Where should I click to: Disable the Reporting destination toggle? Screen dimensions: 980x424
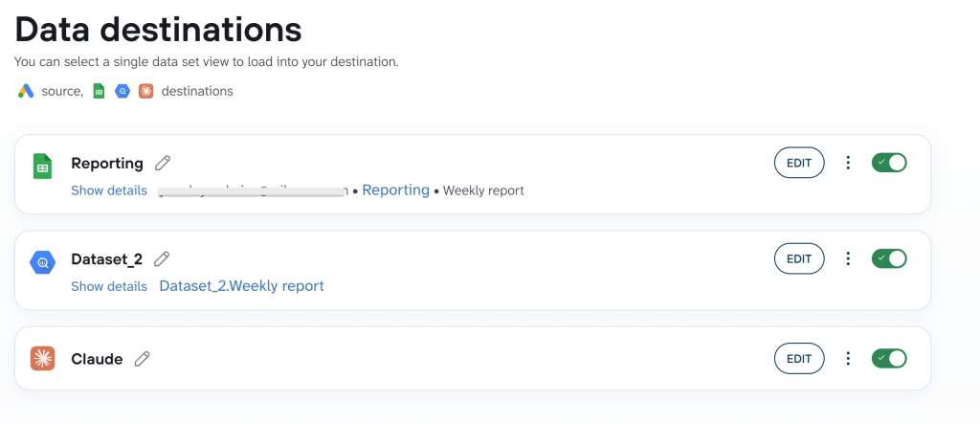[x=889, y=163]
